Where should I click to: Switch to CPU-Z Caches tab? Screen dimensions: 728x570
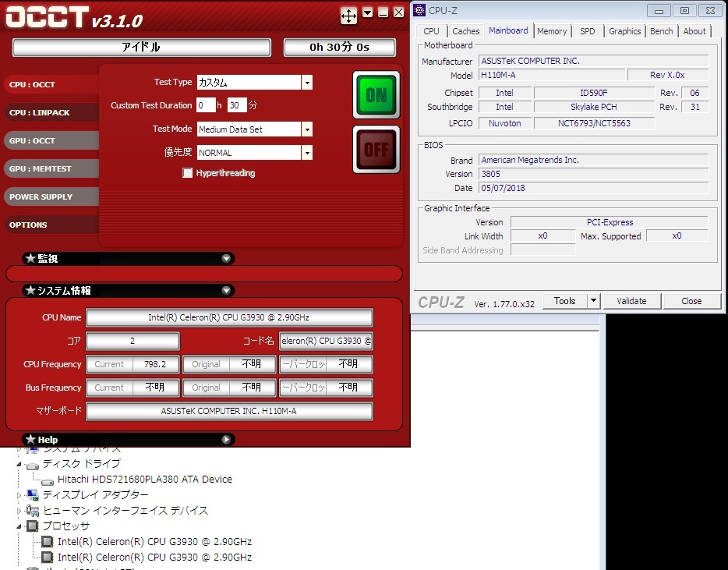(465, 31)
